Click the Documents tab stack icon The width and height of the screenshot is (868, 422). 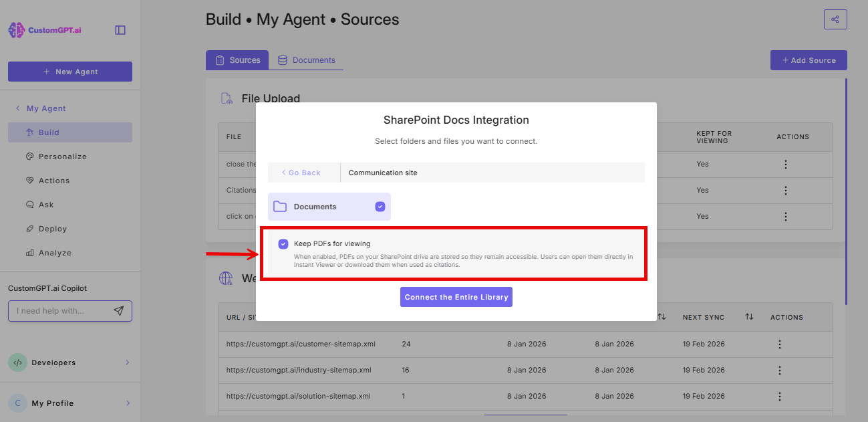[x=283, y=60]
